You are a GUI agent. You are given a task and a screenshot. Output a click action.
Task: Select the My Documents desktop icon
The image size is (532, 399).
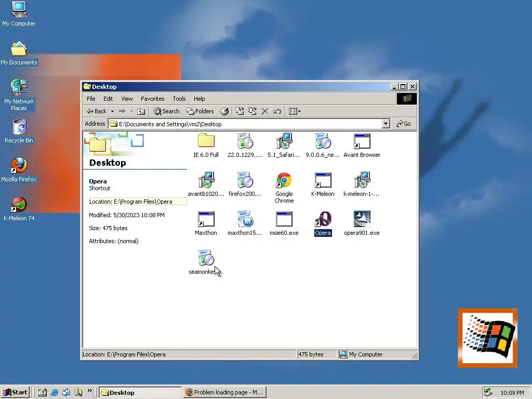point(19,53)
